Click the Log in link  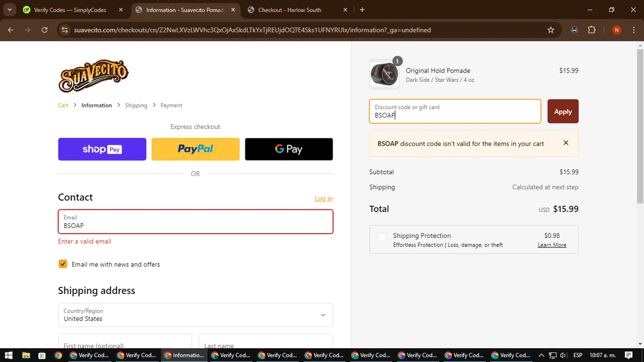tap(324, 198)
